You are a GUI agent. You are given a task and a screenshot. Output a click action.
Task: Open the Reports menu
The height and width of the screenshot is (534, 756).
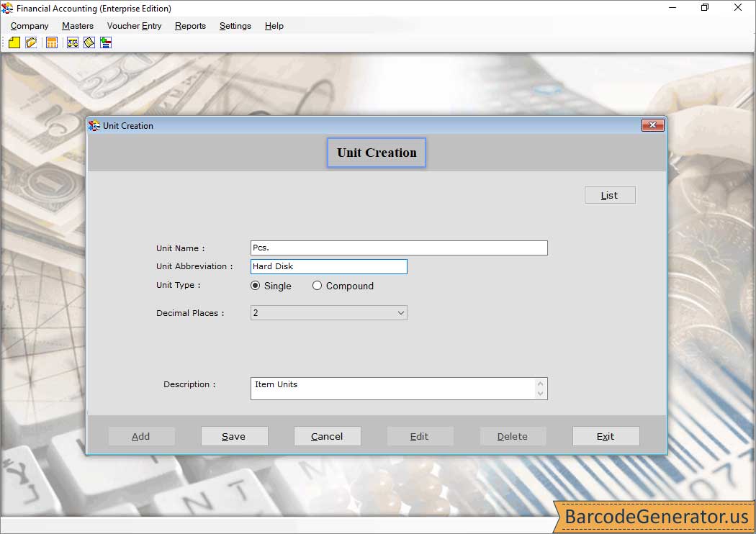[191, 26]
